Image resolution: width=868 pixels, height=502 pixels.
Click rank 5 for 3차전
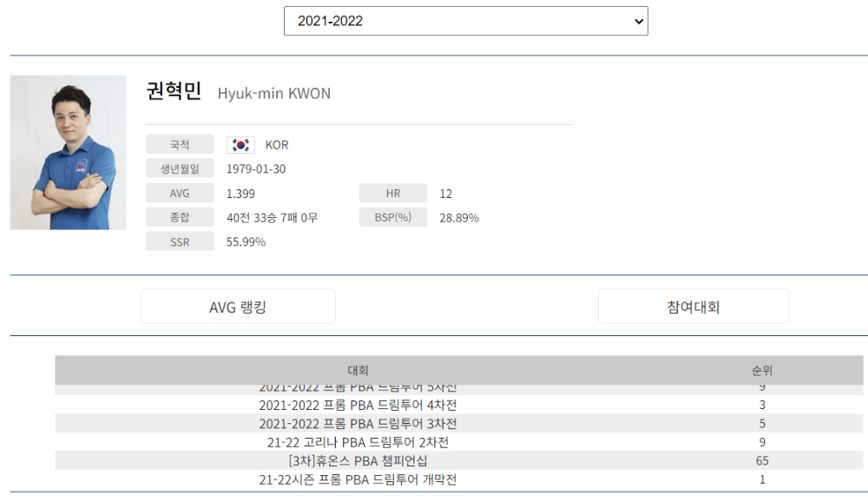tap(762, 423)
